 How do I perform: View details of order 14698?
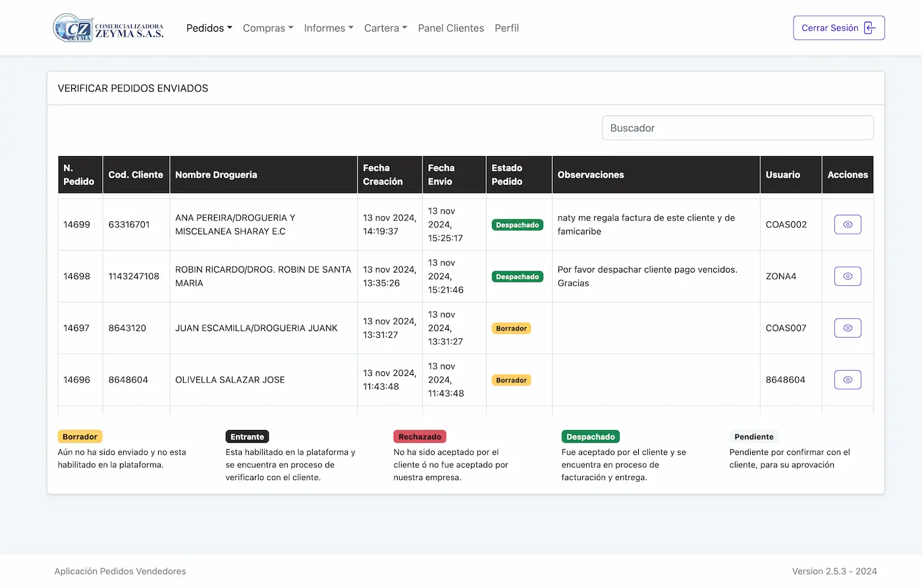(x=848, y=277)
